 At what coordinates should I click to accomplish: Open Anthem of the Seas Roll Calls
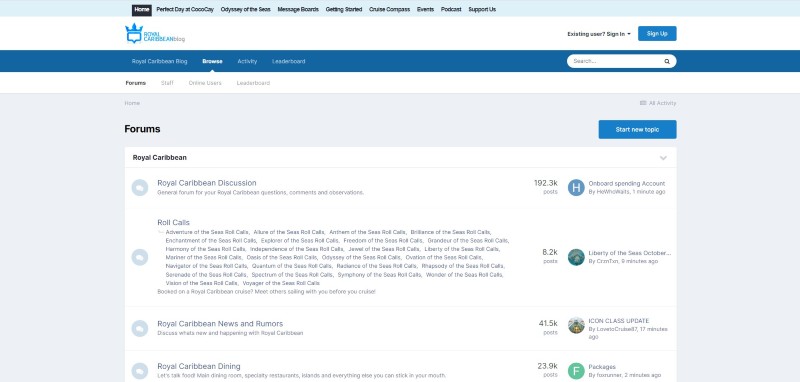click(x=367, y=232)
